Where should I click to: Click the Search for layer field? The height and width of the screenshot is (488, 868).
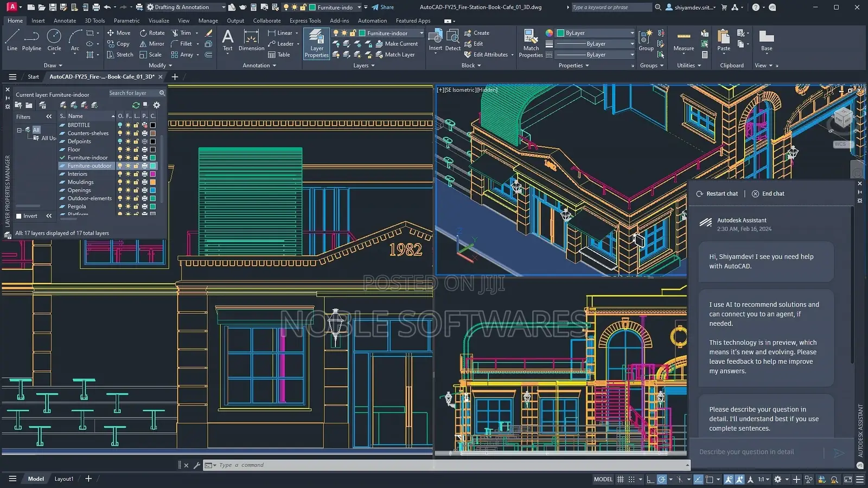pos(136,93)
